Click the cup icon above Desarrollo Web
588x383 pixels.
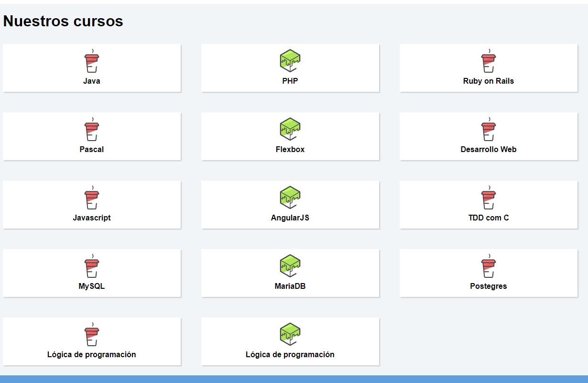(488, 131)
